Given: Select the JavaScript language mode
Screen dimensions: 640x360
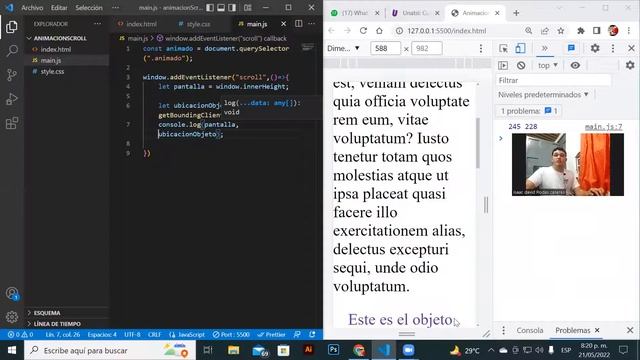Looking at the screenshot, I should pos(187,334).
